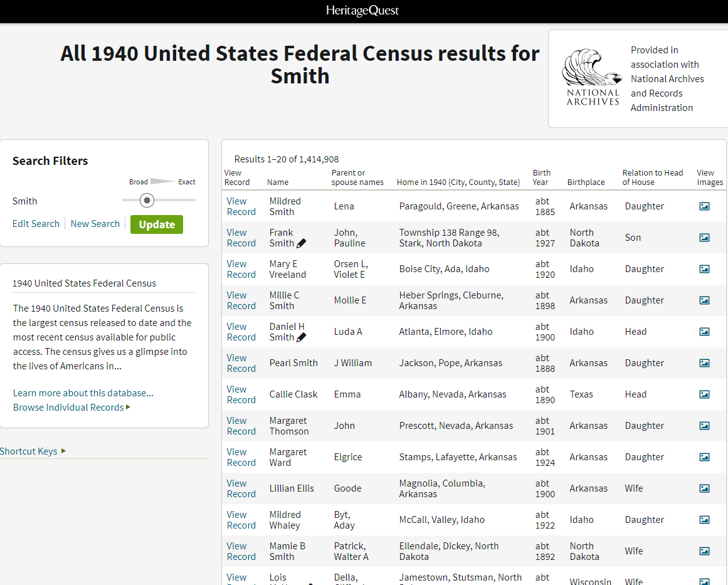The image size is (728, 585).
Task: Open View Record for Millie C Smith
Action: tap(241, 300)
